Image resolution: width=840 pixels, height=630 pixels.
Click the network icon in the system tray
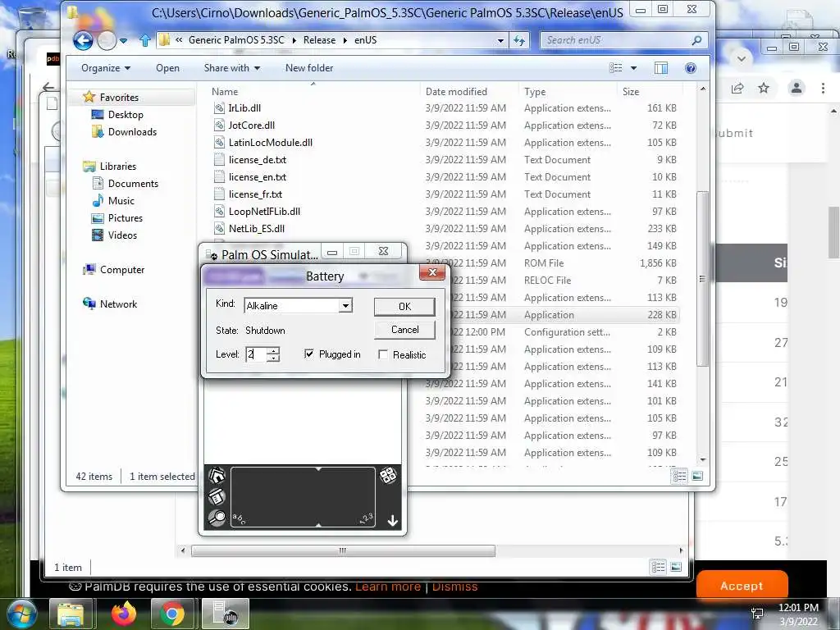757,614
